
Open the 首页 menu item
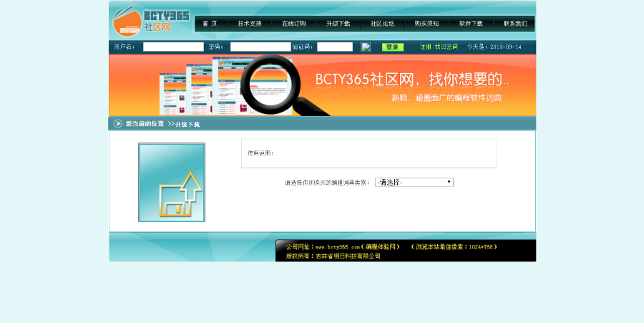click(x=210, y=24)
